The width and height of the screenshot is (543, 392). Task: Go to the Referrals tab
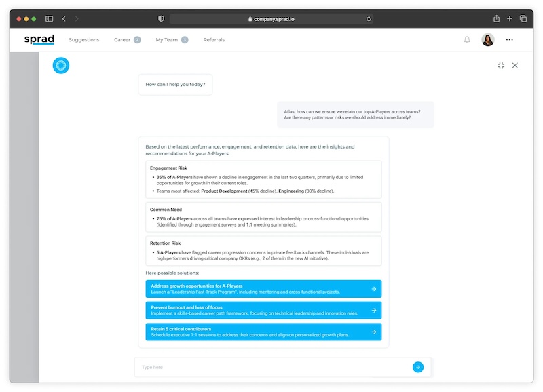click(x=214, y=40)
